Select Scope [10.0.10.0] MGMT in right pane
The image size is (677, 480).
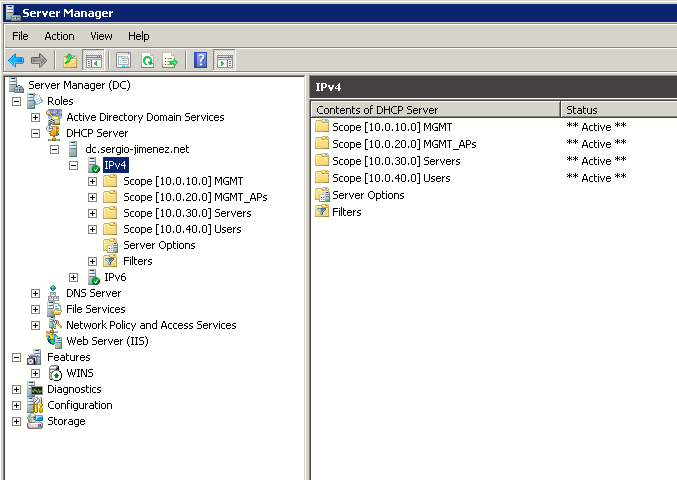point(392,127)
